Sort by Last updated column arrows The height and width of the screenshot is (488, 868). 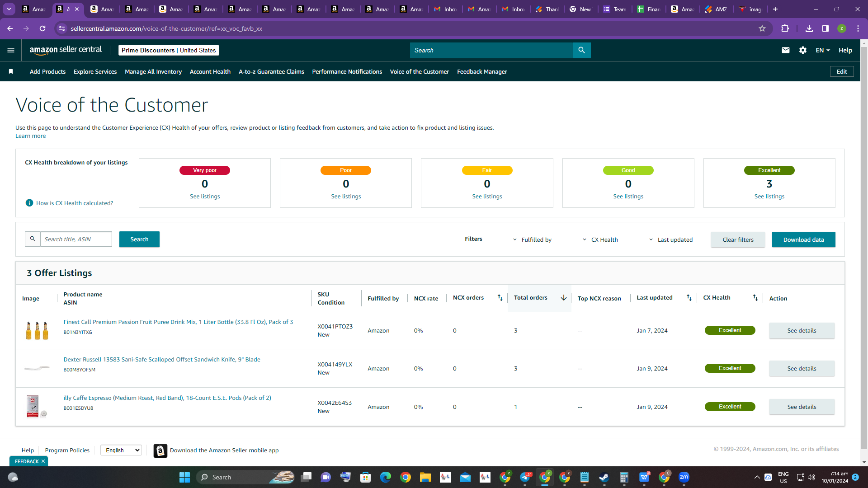(689, 297)
